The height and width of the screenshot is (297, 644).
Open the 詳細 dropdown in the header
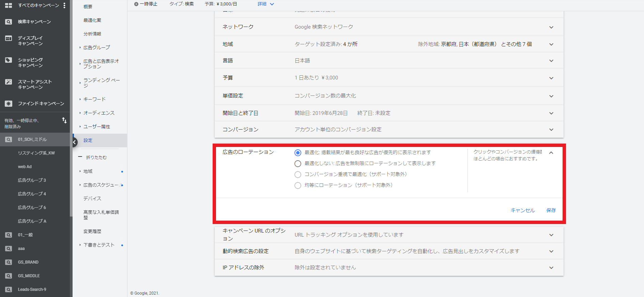[266, 4]
